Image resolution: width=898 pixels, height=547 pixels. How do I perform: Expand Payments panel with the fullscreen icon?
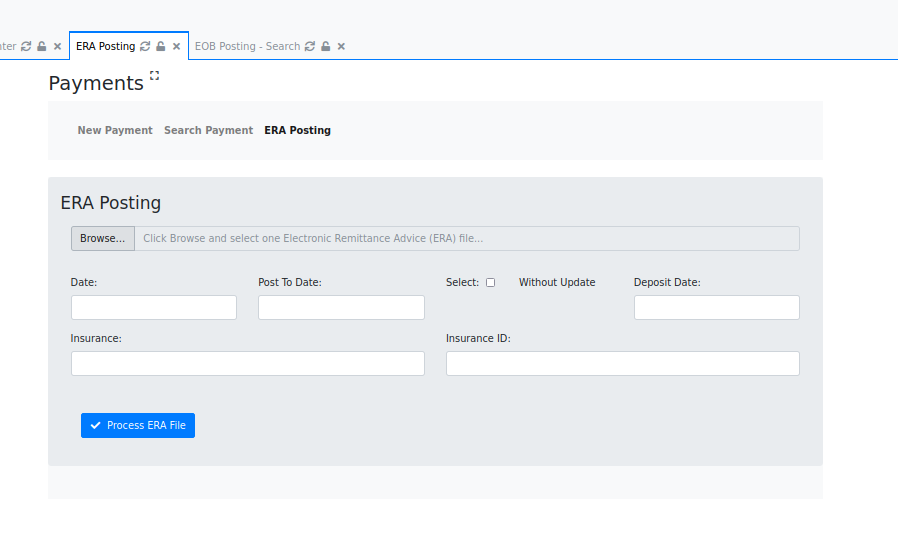(x=154, y=75)
